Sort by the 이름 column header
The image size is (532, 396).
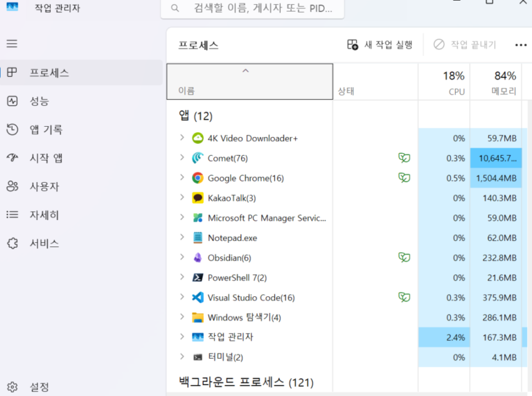pos(249,82)
